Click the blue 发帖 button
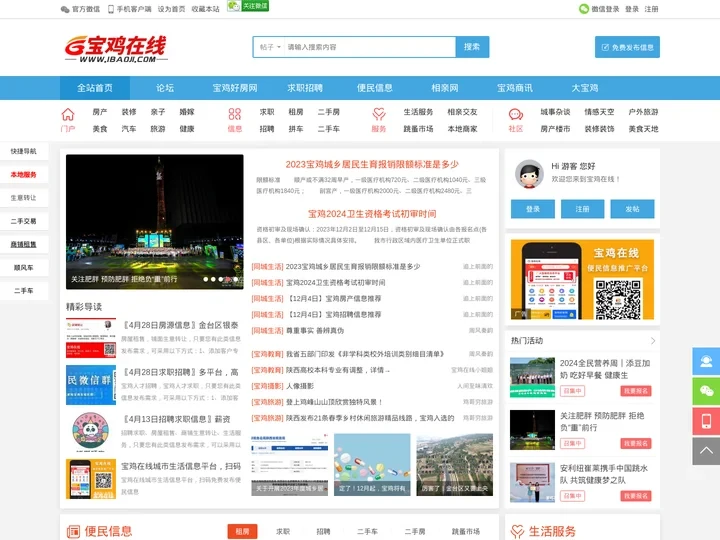 click(632, 209)
